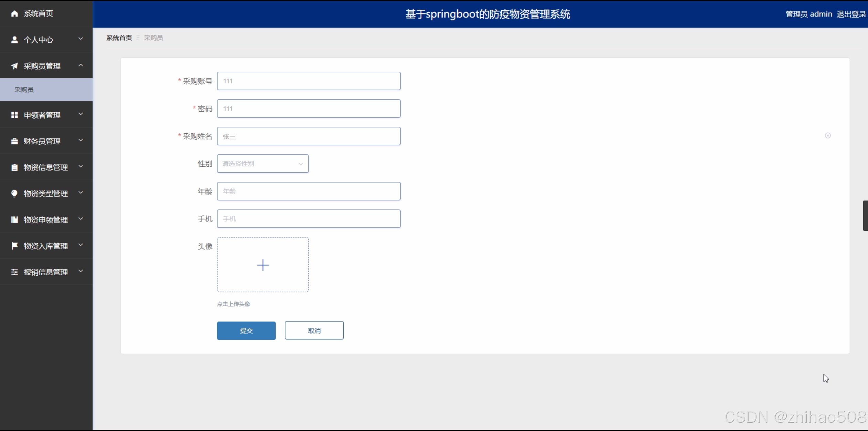Click the grid icon for 申领者管理
This screenshot has height=431, width=868.
[14, 115]
